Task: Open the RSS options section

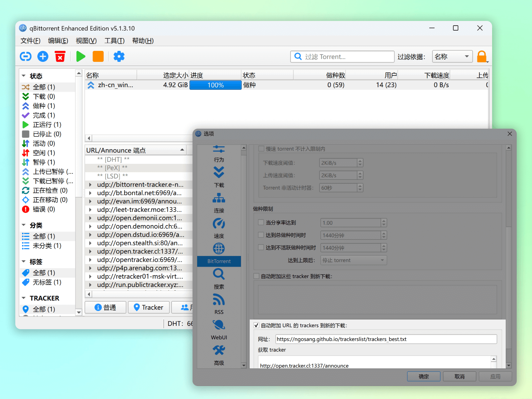Action: [219, 304]
